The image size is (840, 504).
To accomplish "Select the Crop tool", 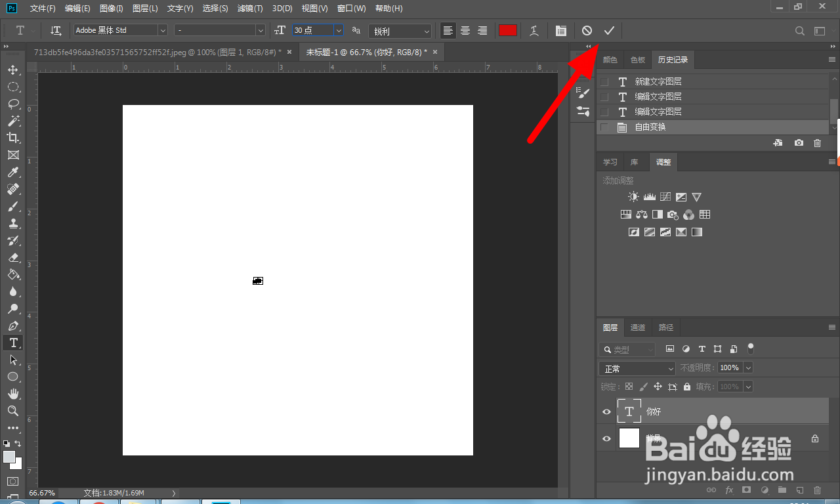I will click(x=12, y=138).
